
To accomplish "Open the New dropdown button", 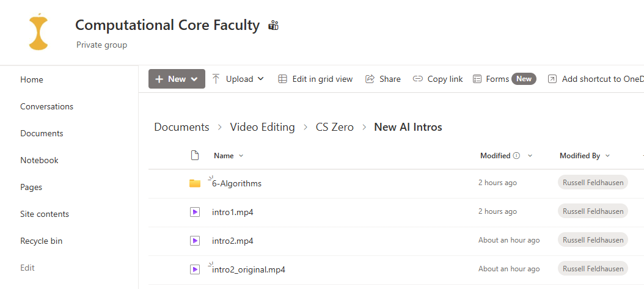I will pos(177,79).
